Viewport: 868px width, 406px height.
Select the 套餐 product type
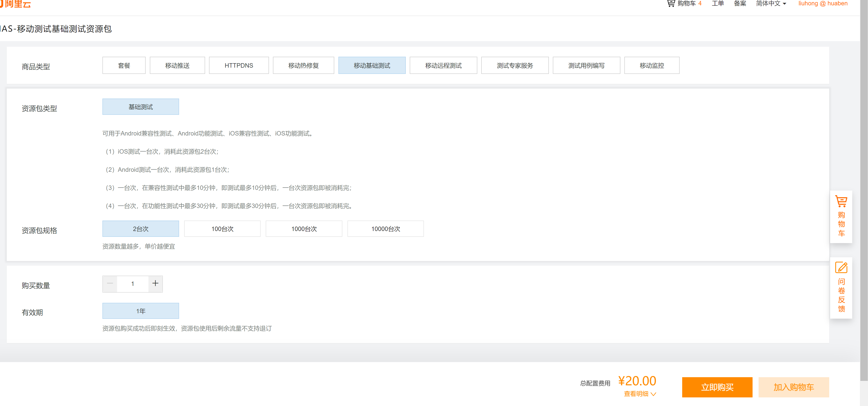coord(124,65)
